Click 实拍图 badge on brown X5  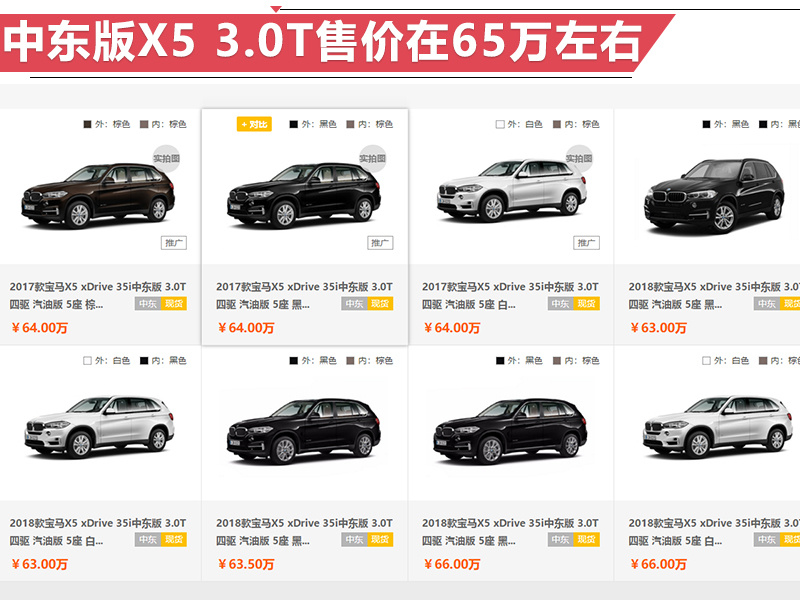point(166,159)
